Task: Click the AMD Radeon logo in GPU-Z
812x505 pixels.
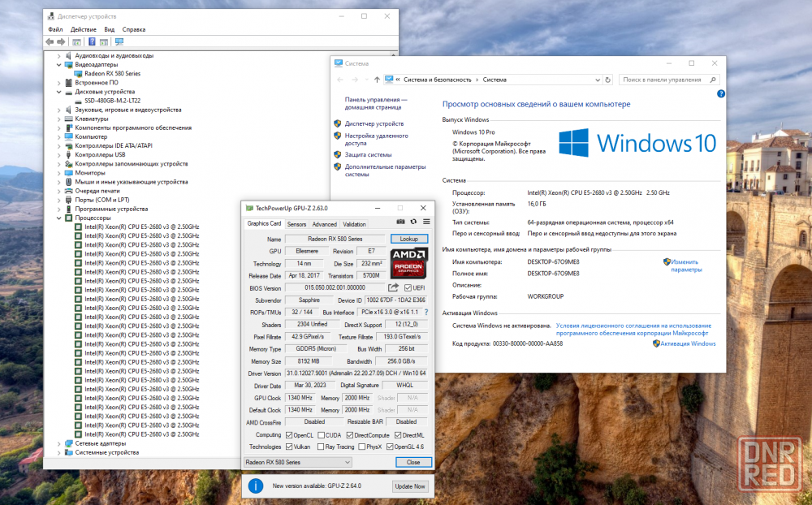Action: (x=408, y=262)
